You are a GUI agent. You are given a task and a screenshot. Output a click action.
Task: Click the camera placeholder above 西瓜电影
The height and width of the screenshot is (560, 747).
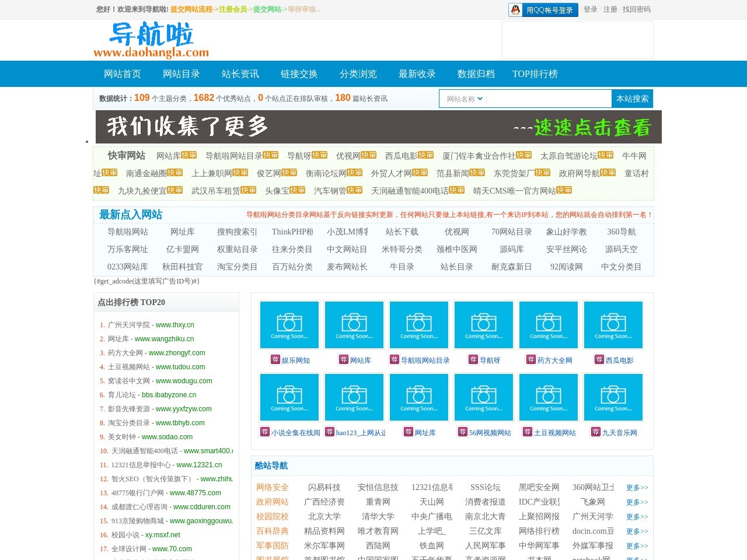613,324
